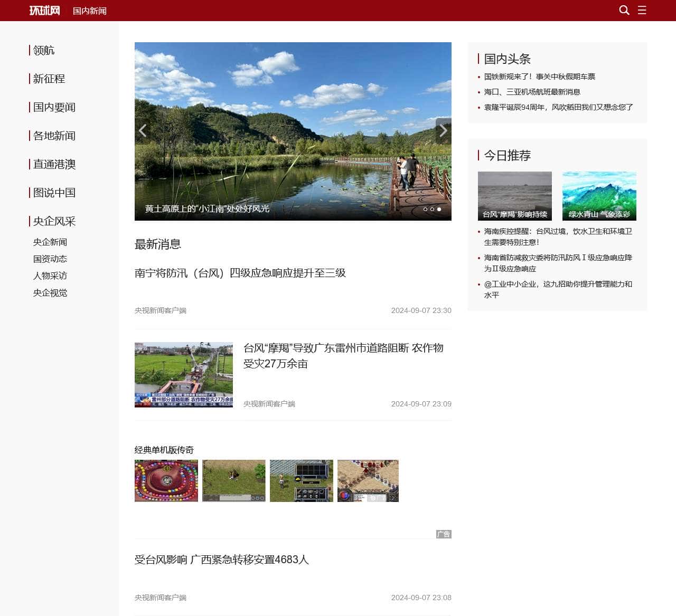The height and width of the screenshot is (616, 676).
Task: Click the 雷州道路阻断 news video thumbnail
Action: coord(183,375)
